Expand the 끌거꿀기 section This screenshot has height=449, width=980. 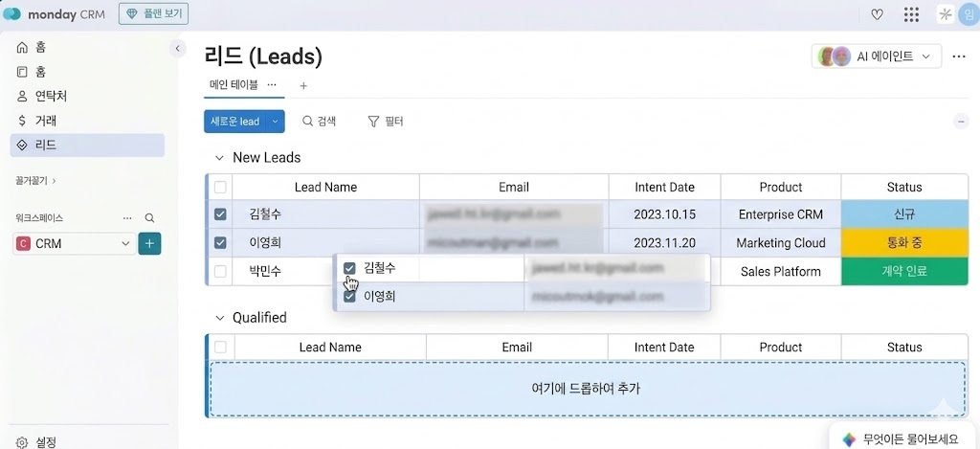35,181
